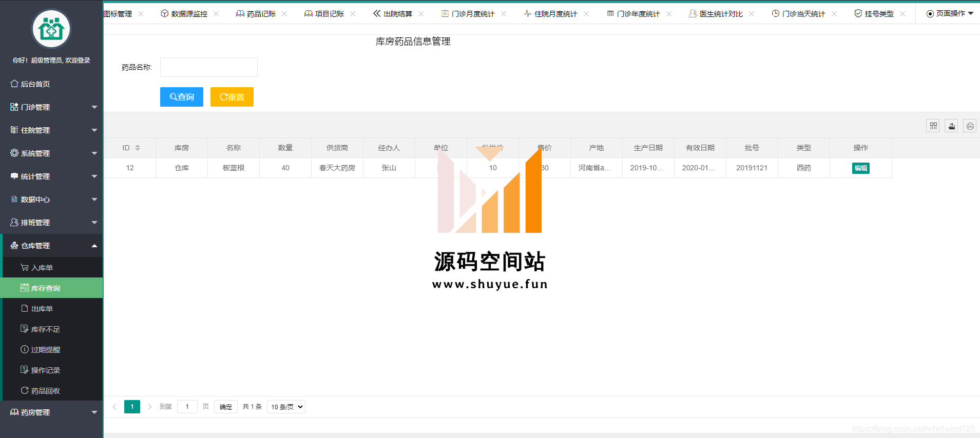Image resolution: width=980 pixels, height=438 pixels.
Task: Click the table print icon
Action: pos(970,126)
